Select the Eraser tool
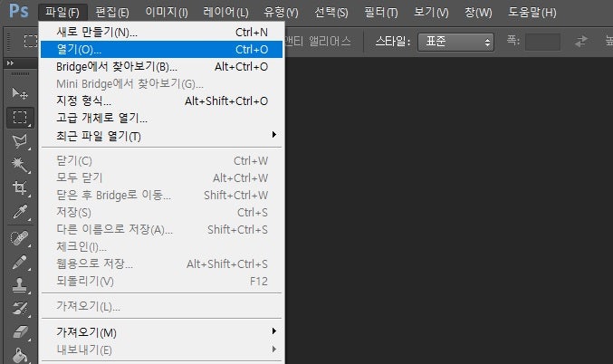 tap(20, 332)
